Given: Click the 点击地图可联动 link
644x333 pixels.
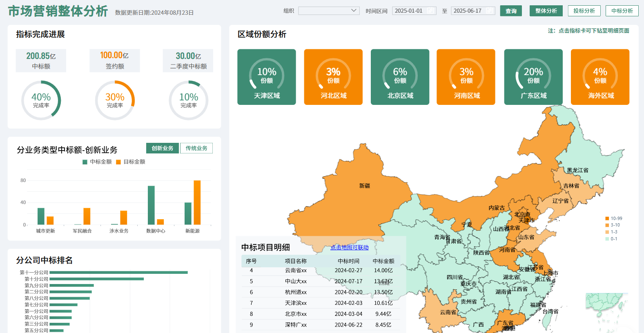Looking at the screenshot, I should click(350, 247).
